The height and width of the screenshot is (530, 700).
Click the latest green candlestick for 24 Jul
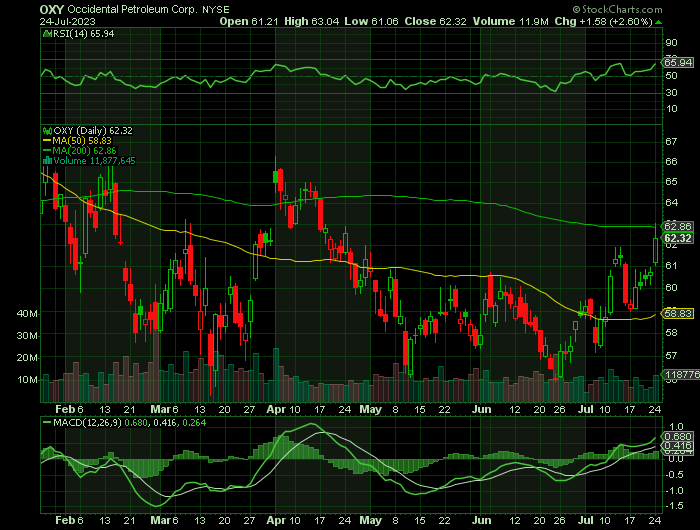655,250
